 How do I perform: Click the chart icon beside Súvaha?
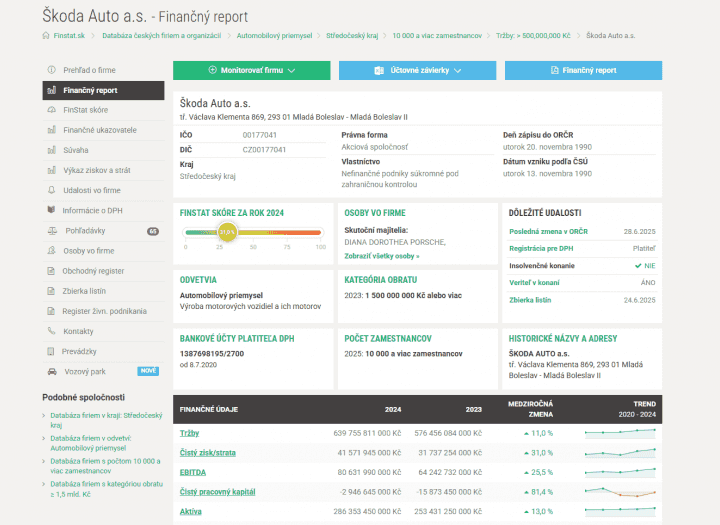coord(52,150)
